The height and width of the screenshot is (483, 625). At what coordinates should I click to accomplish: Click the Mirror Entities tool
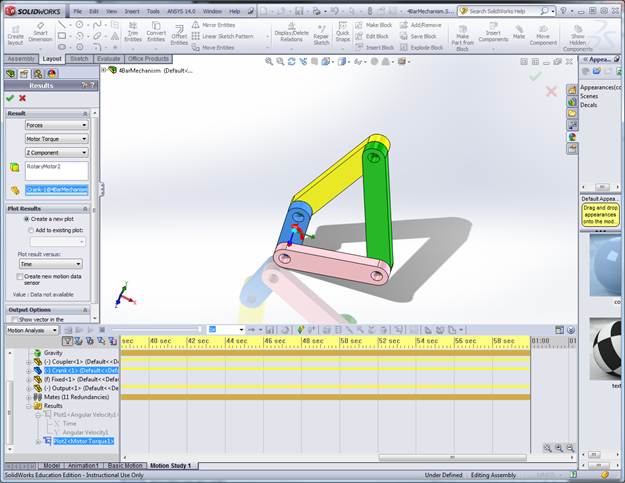coord(213,25)
